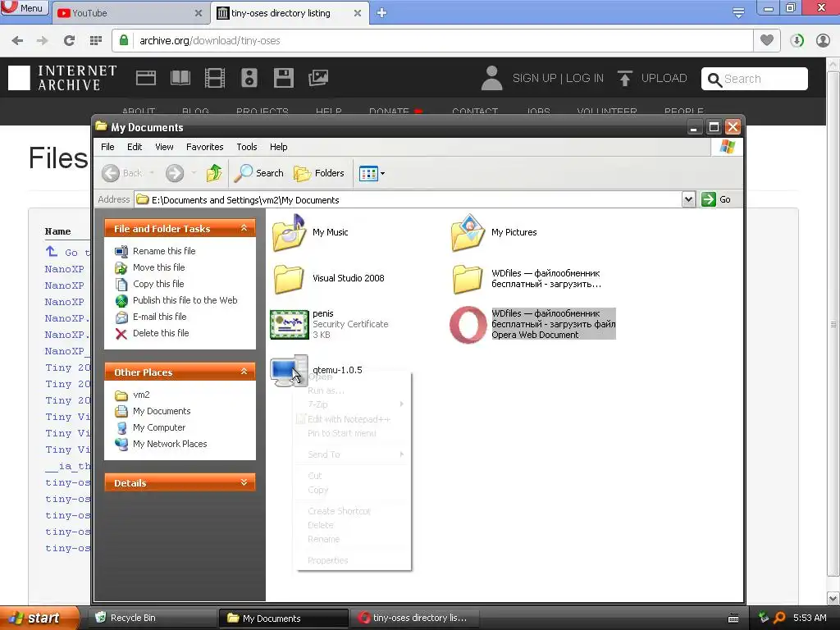Image resolution: width=840 pixels, height=630 pixels.
Task: Click Internet Archive images icon
Action: 318,78
